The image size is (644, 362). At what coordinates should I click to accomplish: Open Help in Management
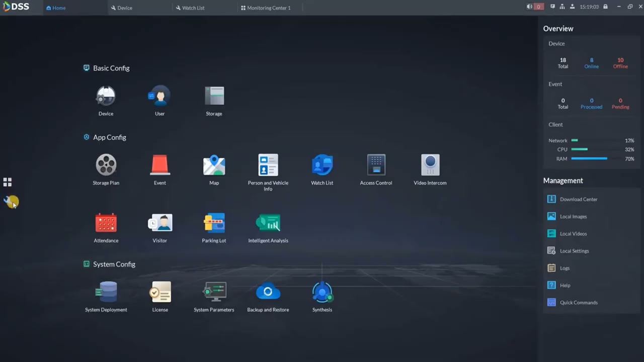(x=591, y=285)
